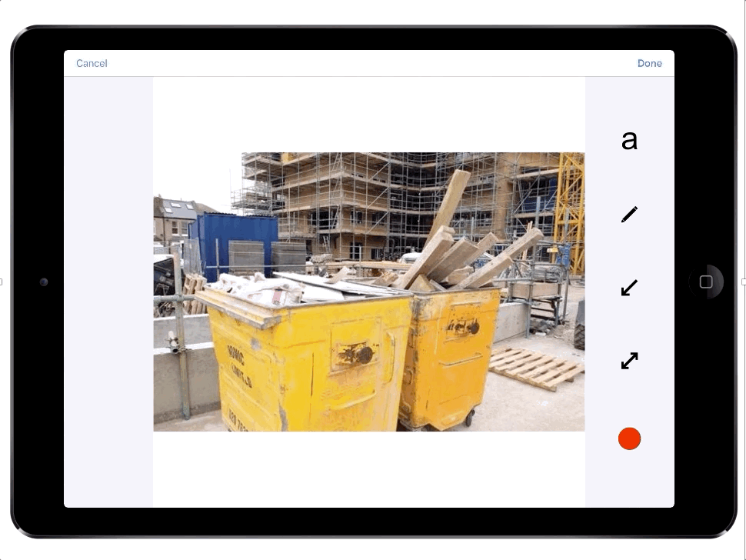Open the red color swatch
This screenshot has width=746, height=560.
629,438
